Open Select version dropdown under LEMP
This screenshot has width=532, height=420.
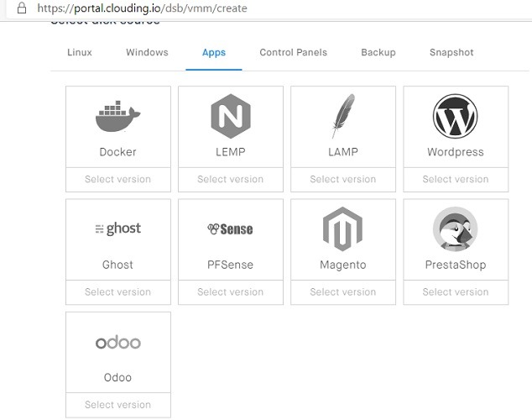(x=231, y=179)
